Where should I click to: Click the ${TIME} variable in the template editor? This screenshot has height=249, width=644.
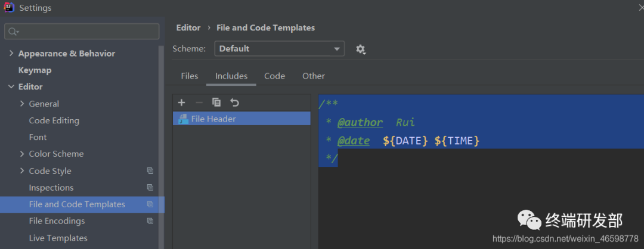click(x=457, y=141)
